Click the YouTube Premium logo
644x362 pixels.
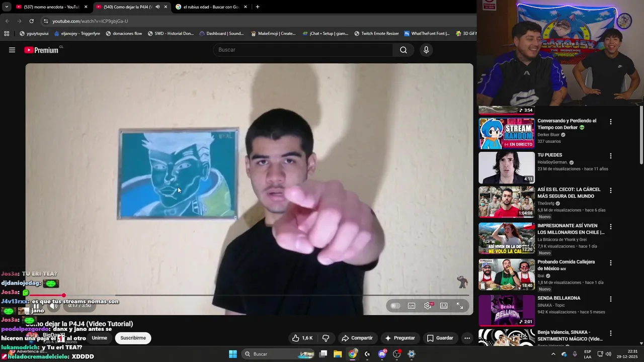(42, 50)
